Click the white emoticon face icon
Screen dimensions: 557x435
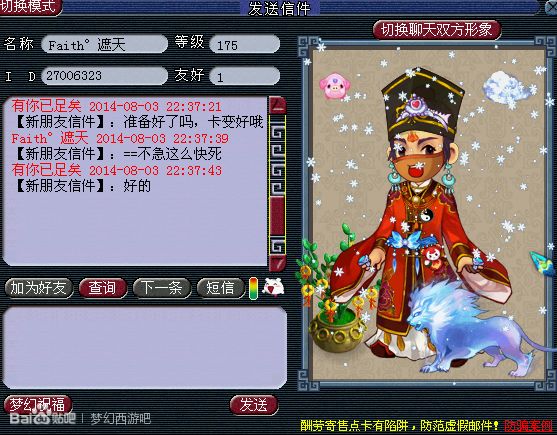273,287
